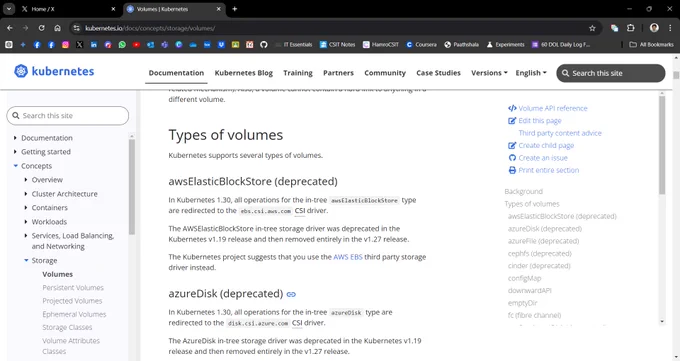Image resolution: width=680 pixels, height=361 pixels.
Task: Copy the azureDisk heading anchor link icon
Action: 291,294
